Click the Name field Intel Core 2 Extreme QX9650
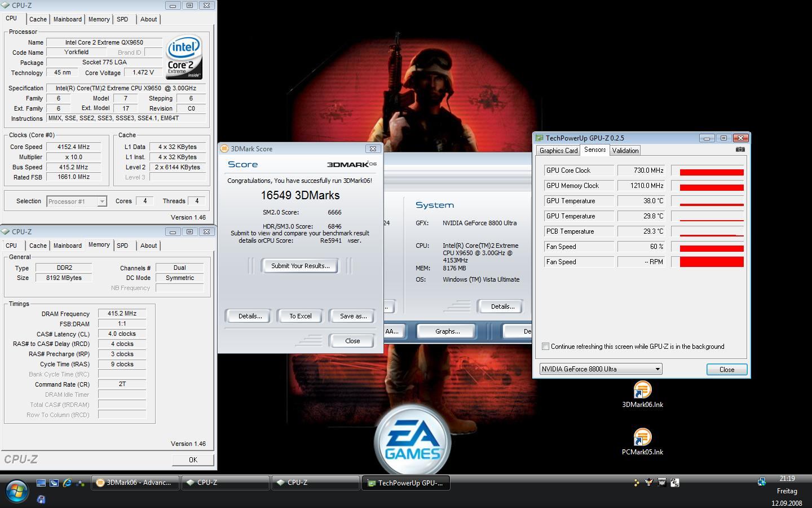 (x=104, y=42)
